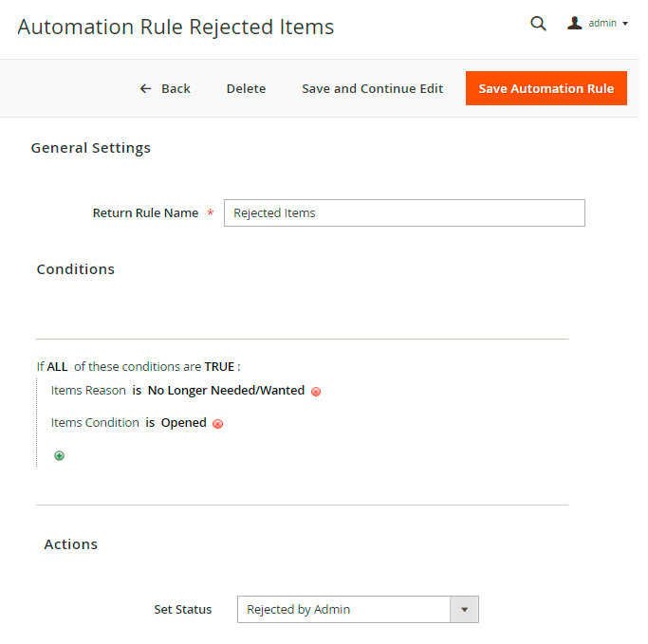Remove the Items Condition rule
The width and height of the screenshot is (648, 644).
217,423
